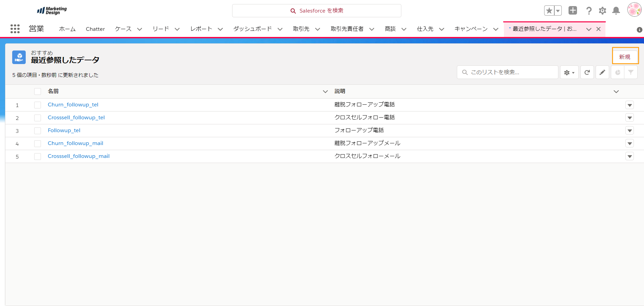Expand the レポート tab dropdown chevron
The width and height of the screenshot is (644, 306).
click(x=220, y=29)
